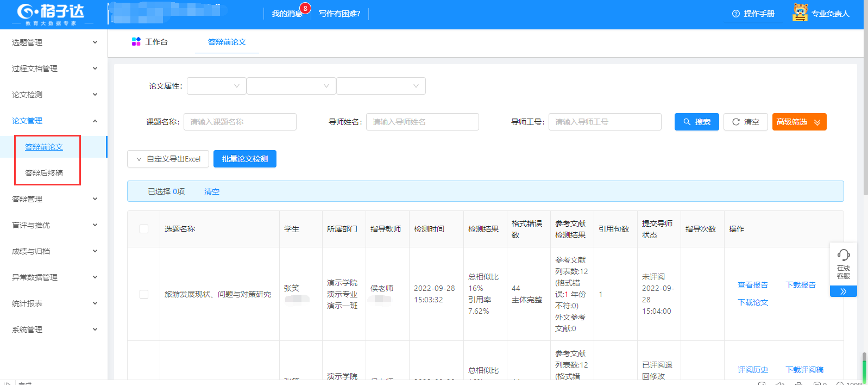Image resolution: width=868 pixels, height=385 pixels.
Task: Toggle the select-all checkbox in table header
Action: [x=144, y=229]
